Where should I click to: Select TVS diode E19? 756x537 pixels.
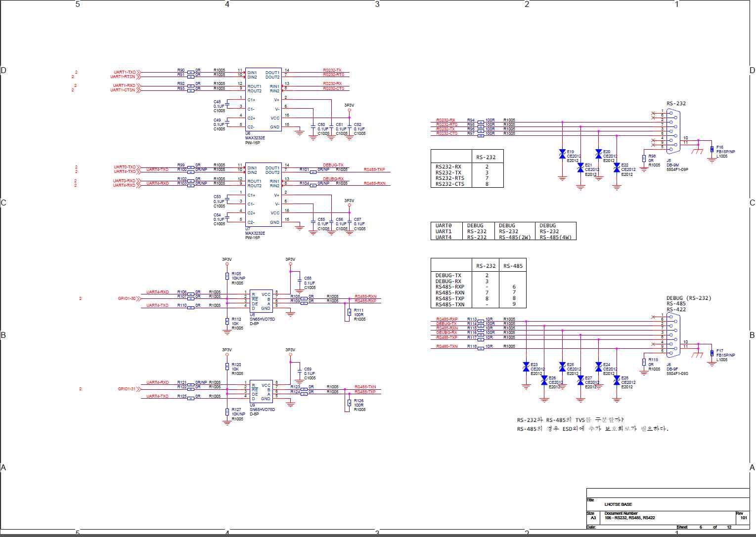click(x=562, y=154)
